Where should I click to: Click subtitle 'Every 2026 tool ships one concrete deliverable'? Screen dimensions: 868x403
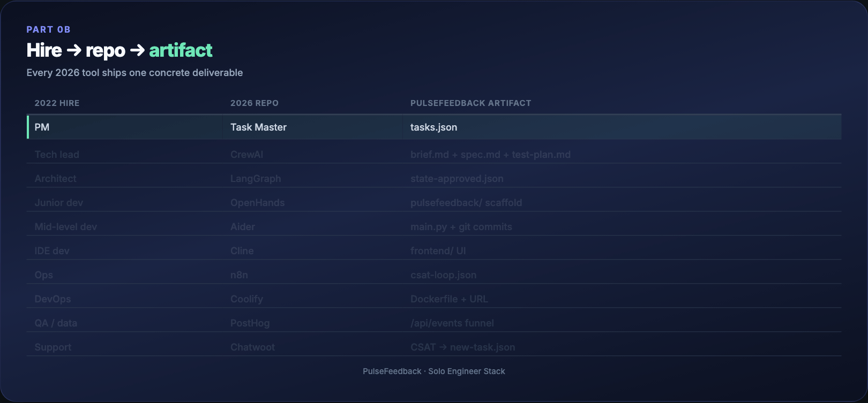tap(134, 73)
